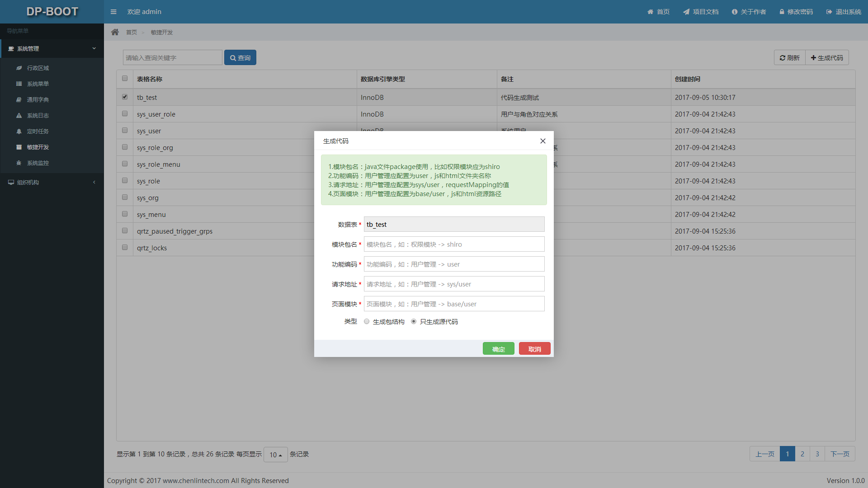This screenshot has width=868, height=488.
Task: Check the sys_user_role row checkbox
Action: click(125, 113)
